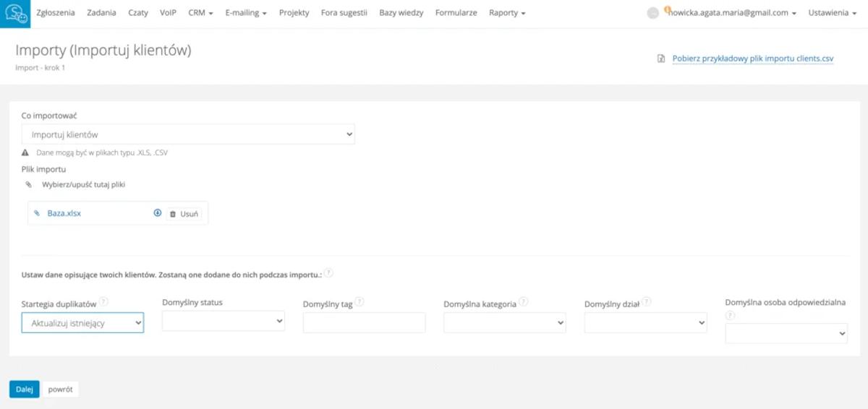Open the Domyślna osoba odpowiedzialna dropdown

pyautogui.click(x=786, y=333)
